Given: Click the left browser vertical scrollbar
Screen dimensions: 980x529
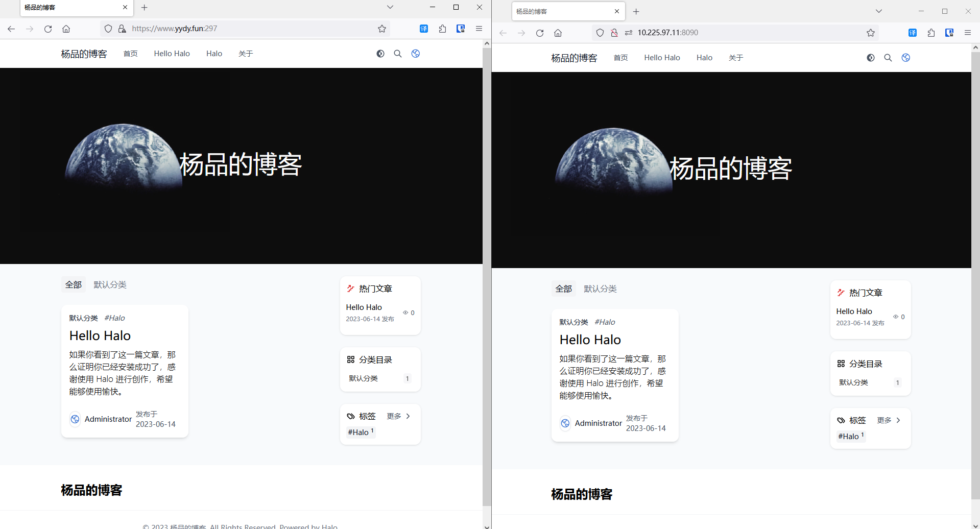Looking at the screenshot, I should (x=487, y=277).
